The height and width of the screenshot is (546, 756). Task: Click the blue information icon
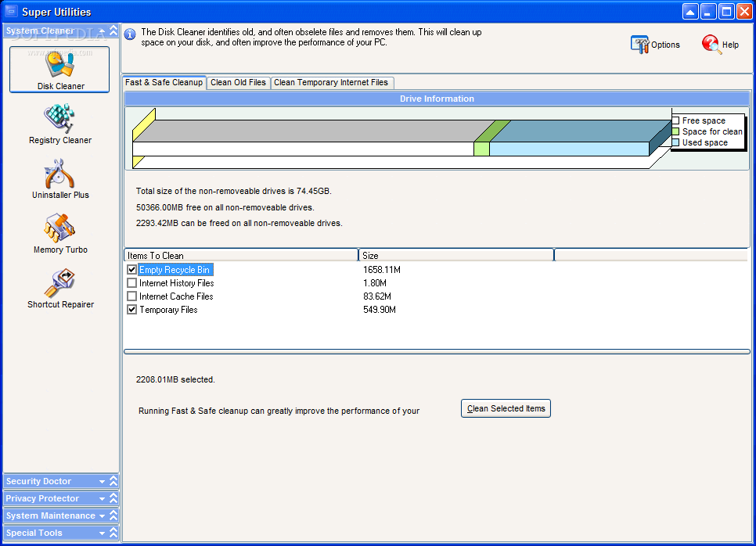(x=130, y=34)
